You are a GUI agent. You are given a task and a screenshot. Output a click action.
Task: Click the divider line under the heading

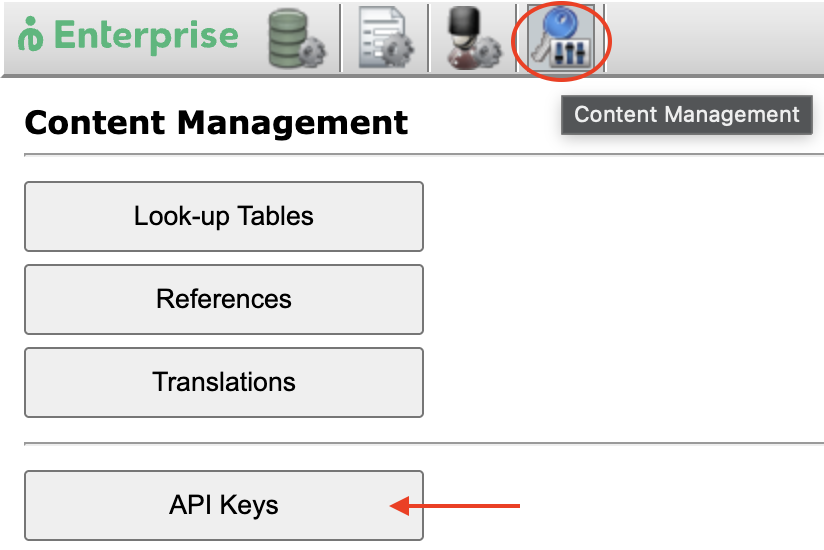pyautogui.click(x=424, y=154)
